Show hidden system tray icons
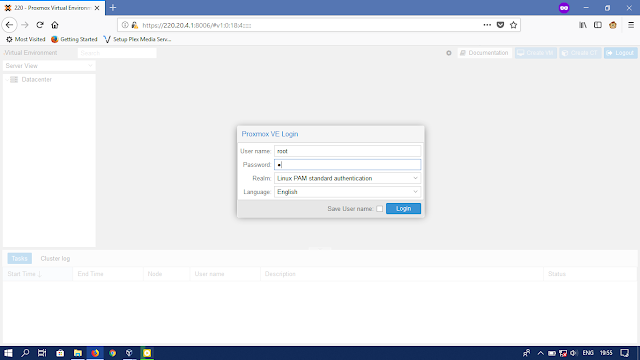Screen dimensions: 640x360 click(x=540, y=353)
